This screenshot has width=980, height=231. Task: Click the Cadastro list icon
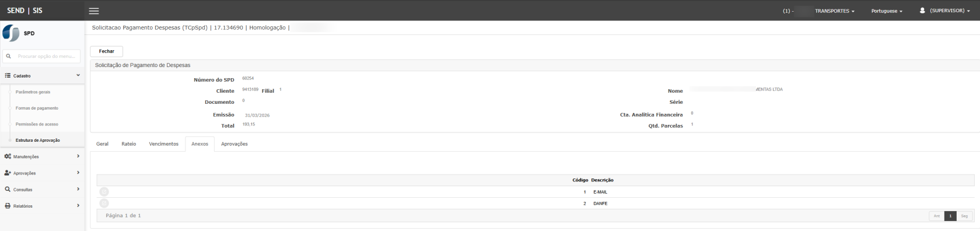(8, 76)
